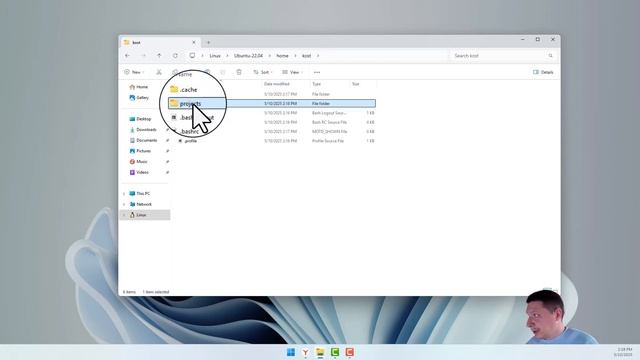Select the .profile file
640x360 pixels.
190,141
